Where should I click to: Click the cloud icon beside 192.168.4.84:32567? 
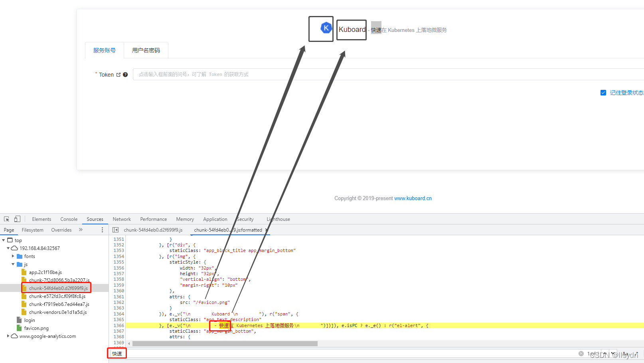(14, 248)
